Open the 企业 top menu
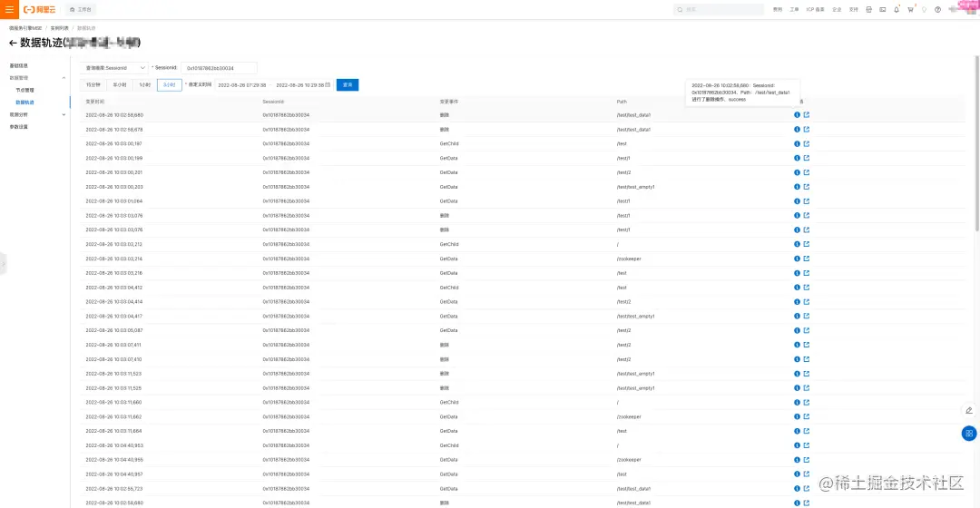 point(837,9)
